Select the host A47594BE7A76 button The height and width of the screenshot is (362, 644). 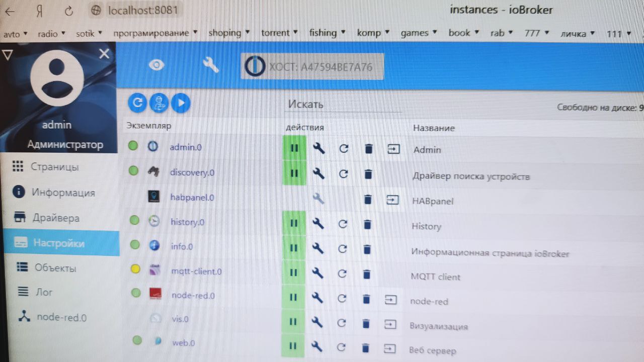tap(312, 66)
